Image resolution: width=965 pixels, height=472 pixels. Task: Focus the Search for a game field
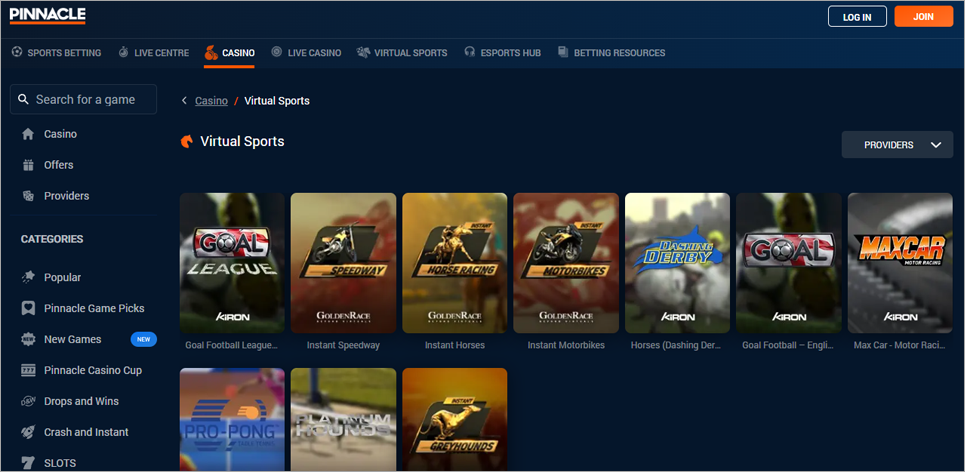(93, 100)
